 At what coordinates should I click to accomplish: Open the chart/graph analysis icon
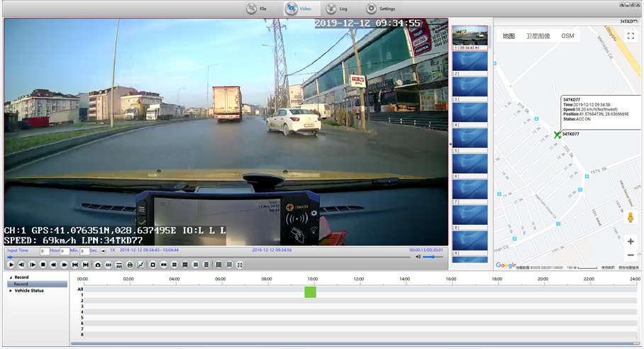tap(140, 265)
